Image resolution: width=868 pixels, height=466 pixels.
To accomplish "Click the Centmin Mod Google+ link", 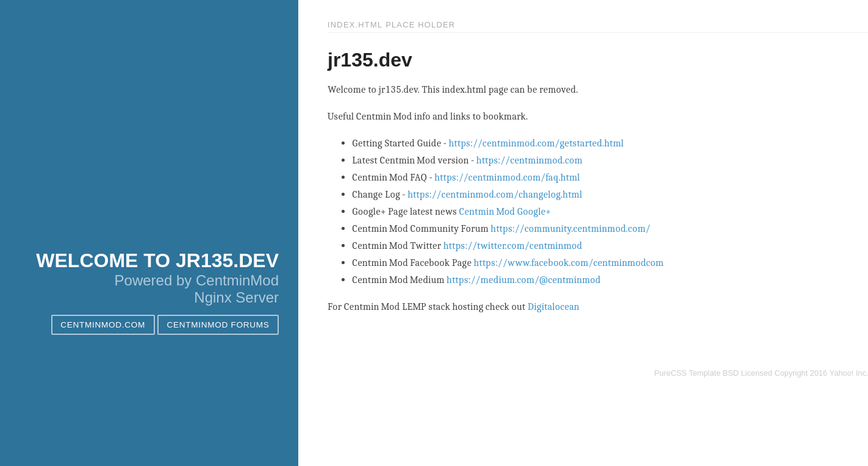I will tap(504, 212).
